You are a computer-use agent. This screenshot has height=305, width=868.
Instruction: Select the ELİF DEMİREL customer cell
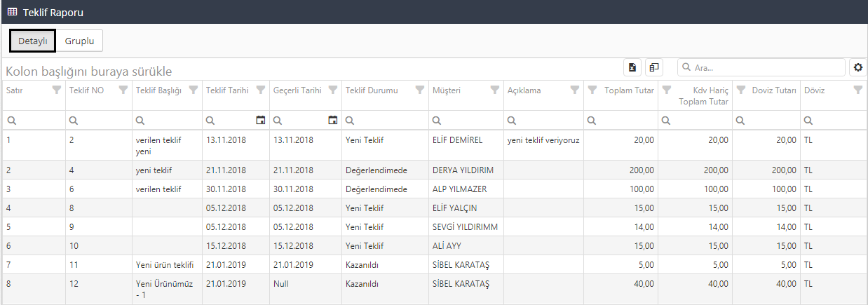coord(466,145)
